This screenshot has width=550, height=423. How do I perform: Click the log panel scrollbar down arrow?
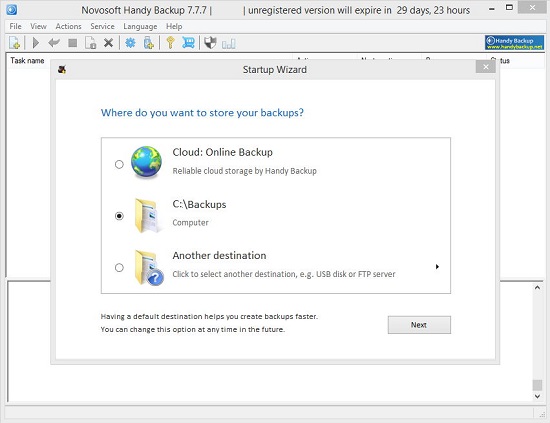tap(537, 396)
